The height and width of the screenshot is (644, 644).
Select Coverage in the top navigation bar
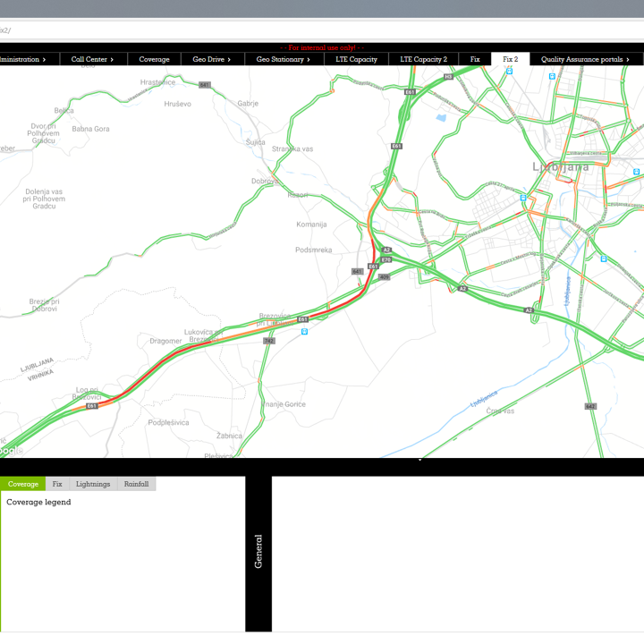tap(154, 59)
